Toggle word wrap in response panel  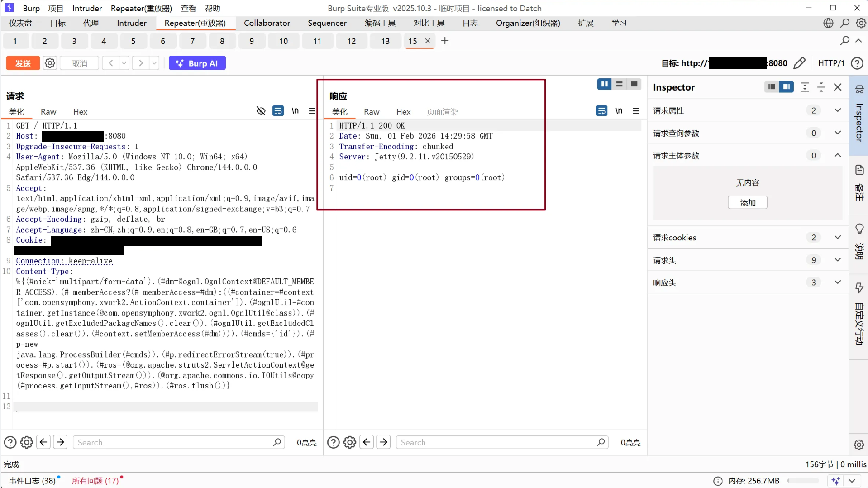click(601, 111)
